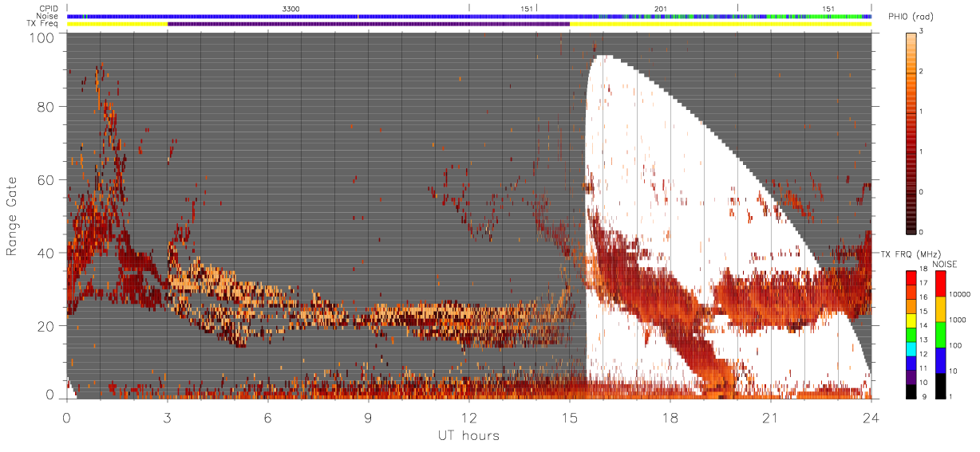Click the CPID row label
This screenshot has width=980, height=452.
coord(49,9)
